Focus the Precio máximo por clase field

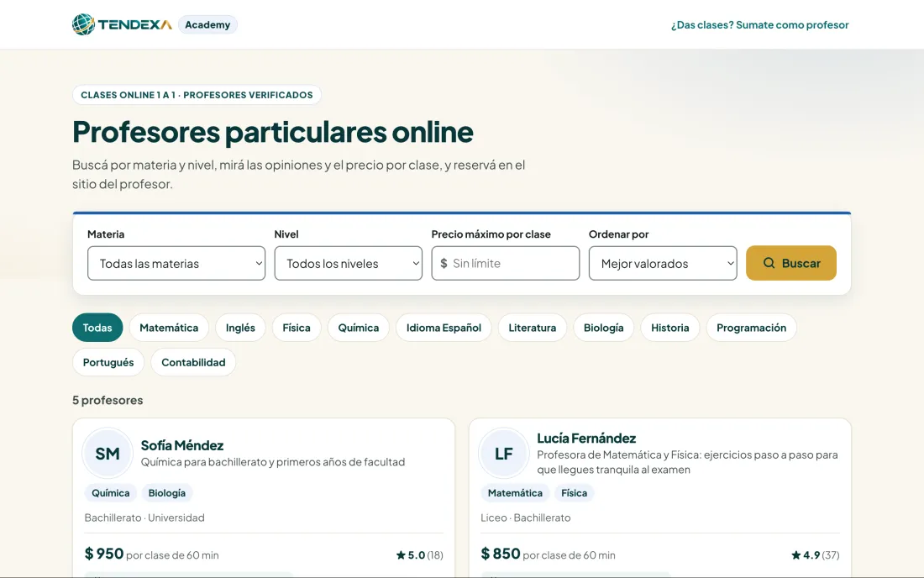tap(505, 263)
